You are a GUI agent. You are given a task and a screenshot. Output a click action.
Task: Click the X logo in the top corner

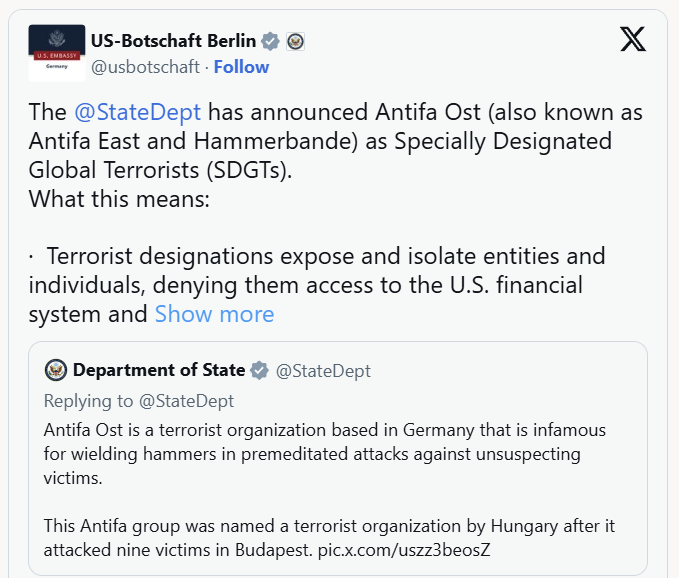coord(632,39)
